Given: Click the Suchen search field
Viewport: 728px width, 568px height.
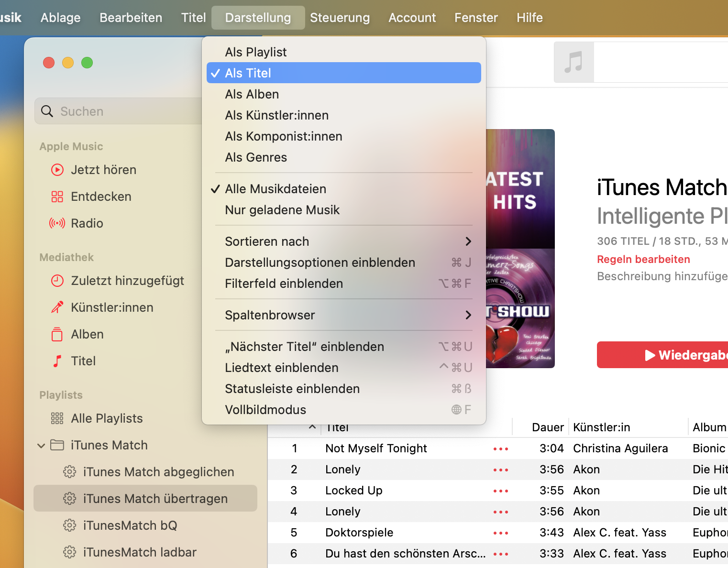Looking at the screenshot, I should click(119, 111).
